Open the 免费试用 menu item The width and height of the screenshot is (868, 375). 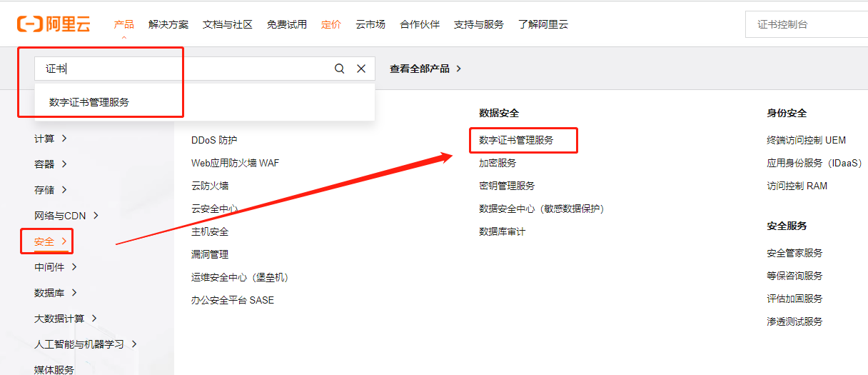[287, 24]
